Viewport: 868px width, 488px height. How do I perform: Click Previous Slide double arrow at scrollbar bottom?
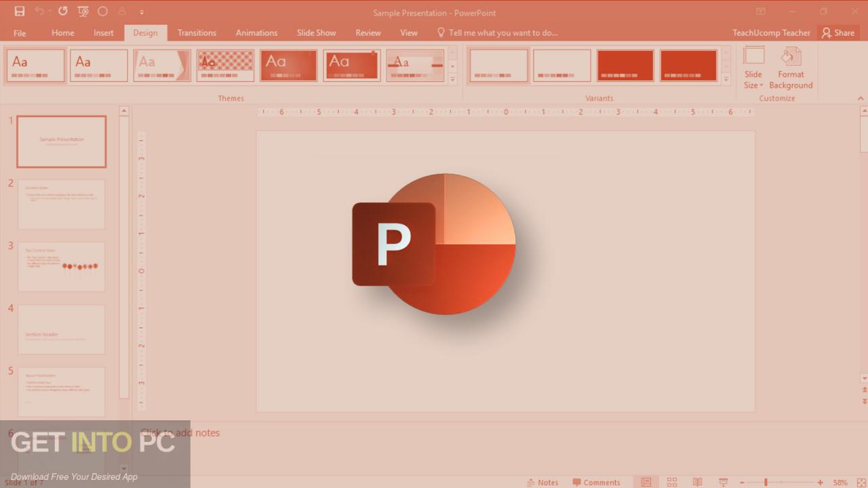point(864,390)
